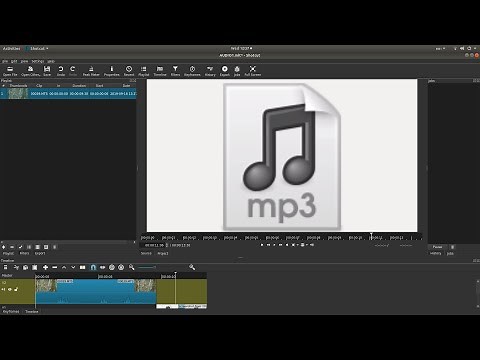
Task: Switch to the Filters tab below playlist
Action: point(24,253)
